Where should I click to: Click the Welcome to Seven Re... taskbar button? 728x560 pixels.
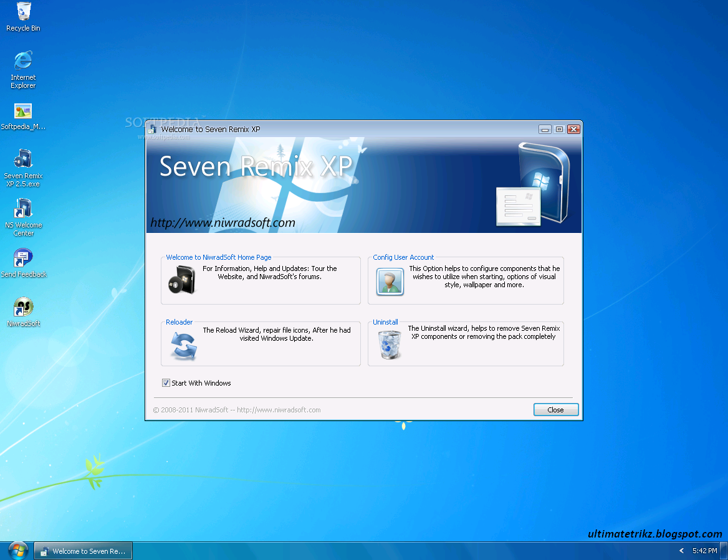click(x=84, y=551)
